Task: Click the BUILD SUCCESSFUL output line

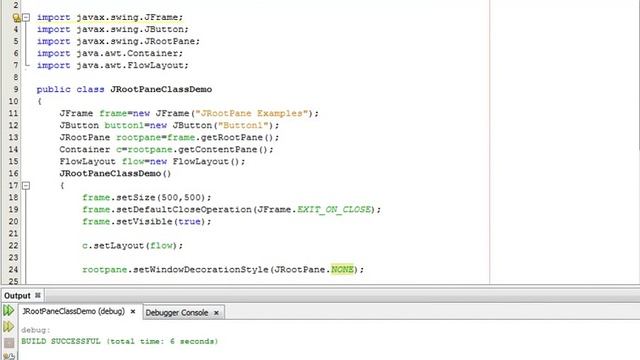Action: [120, 341]
